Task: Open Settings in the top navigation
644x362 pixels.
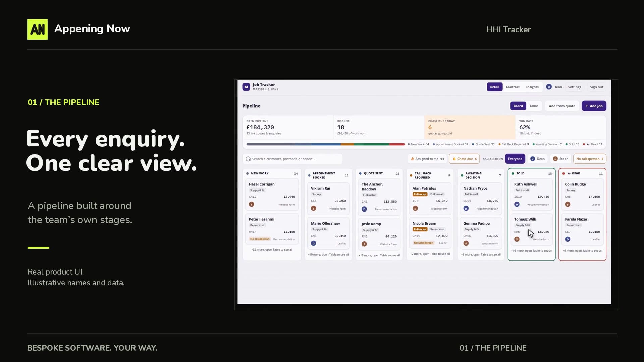Action: pyautogui.click(x=575, y=87)
